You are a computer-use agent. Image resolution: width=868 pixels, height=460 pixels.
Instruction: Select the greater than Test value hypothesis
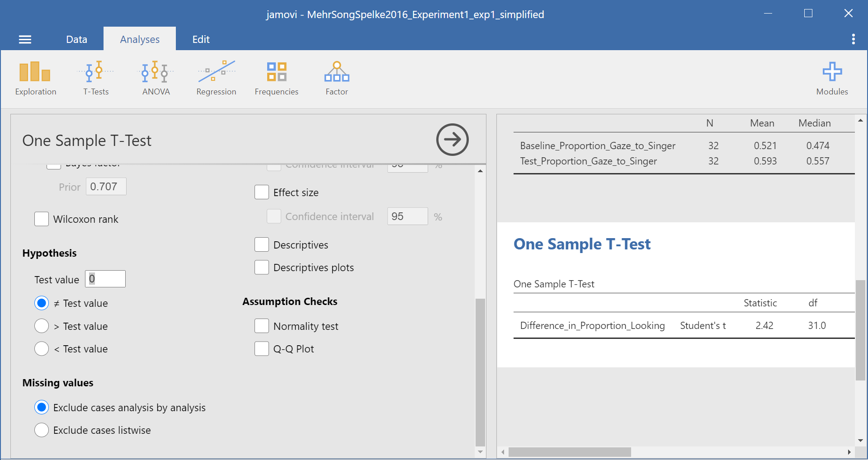point(42,326)
